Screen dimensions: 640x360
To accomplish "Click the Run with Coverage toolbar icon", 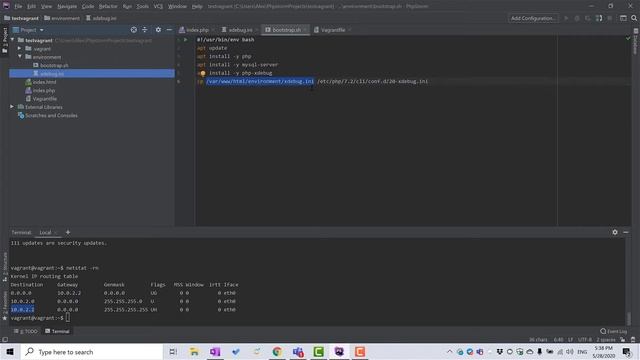I will click(x=588, y=18).
